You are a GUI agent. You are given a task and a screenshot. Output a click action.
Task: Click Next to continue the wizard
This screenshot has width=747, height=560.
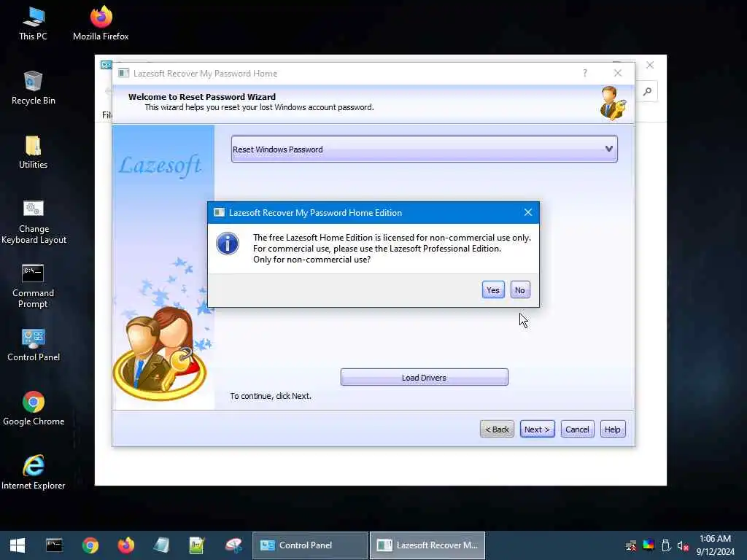click(x=538, y=429)
